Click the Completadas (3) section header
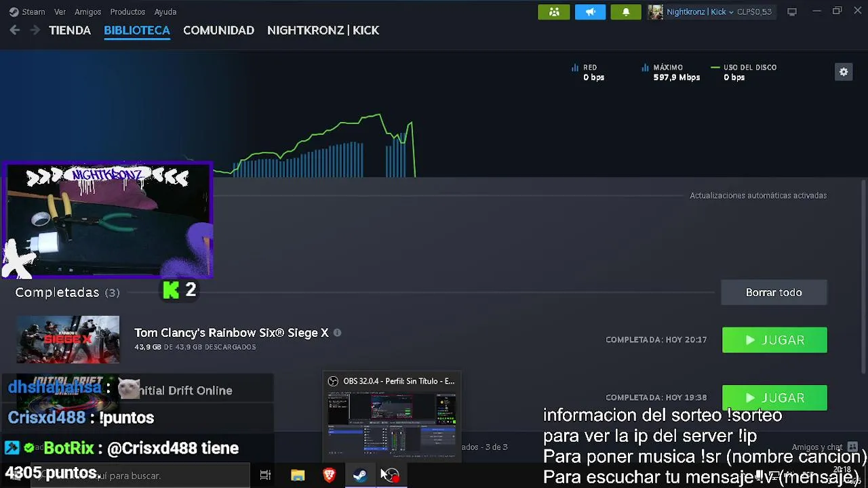 67,292
